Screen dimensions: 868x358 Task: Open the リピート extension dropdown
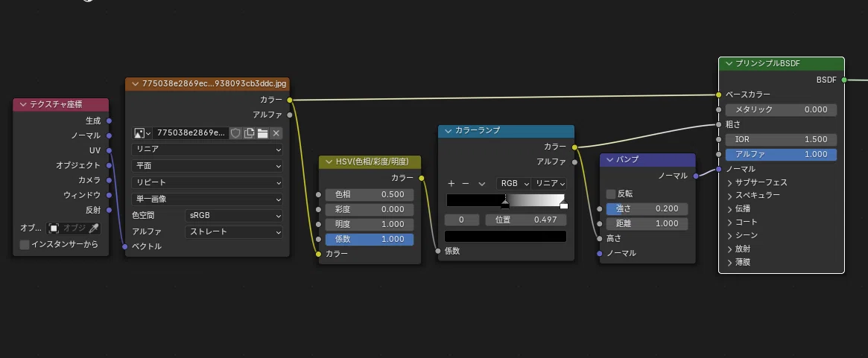[x=207, y=182]
